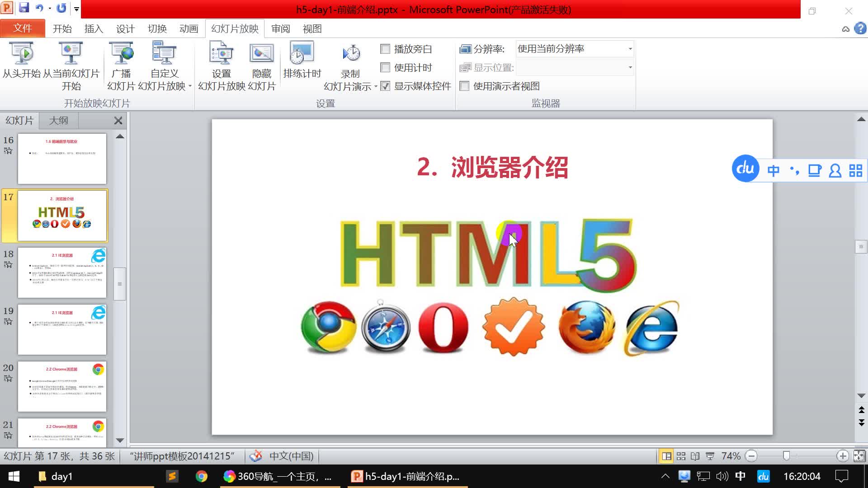Expand the Record Slide Show dropdown arrow
The image size is (868, 488).
[376, 86]
